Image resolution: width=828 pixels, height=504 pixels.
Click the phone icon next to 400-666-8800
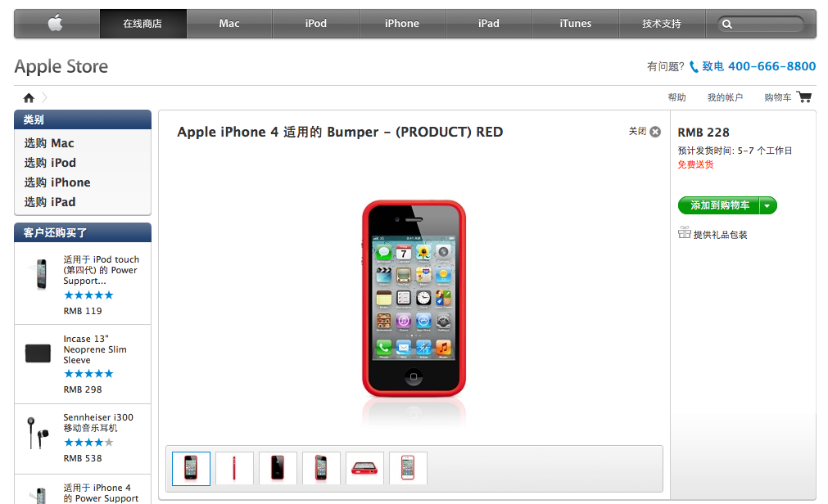(x=694, y=66)
